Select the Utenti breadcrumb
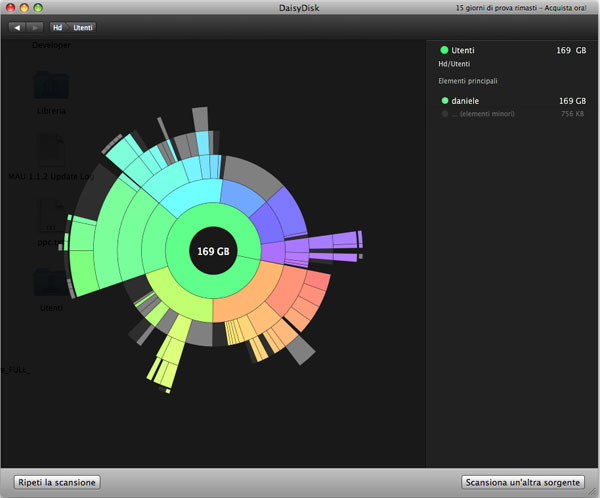 point(83,28)
